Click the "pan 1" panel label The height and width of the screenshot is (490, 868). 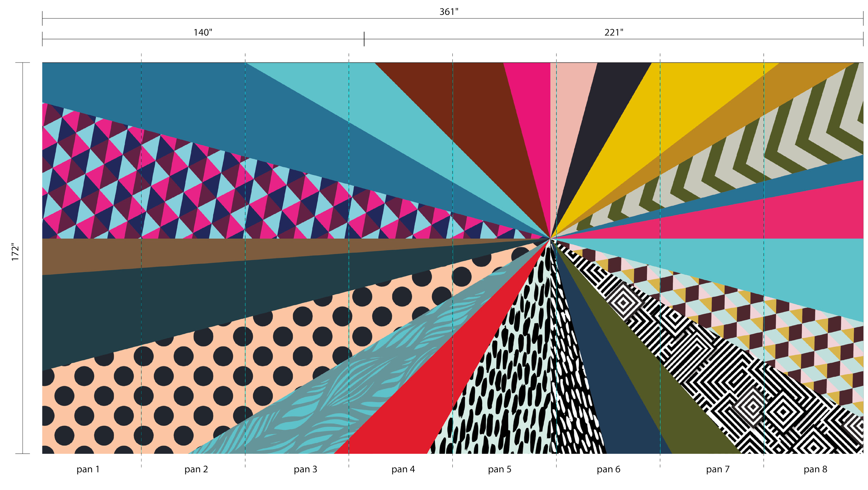pos(88,470)
